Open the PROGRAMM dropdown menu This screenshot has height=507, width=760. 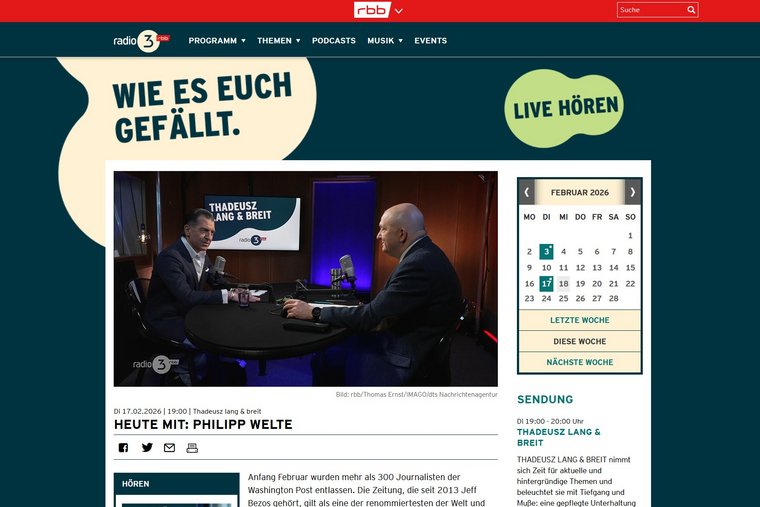tap(216, 41)
